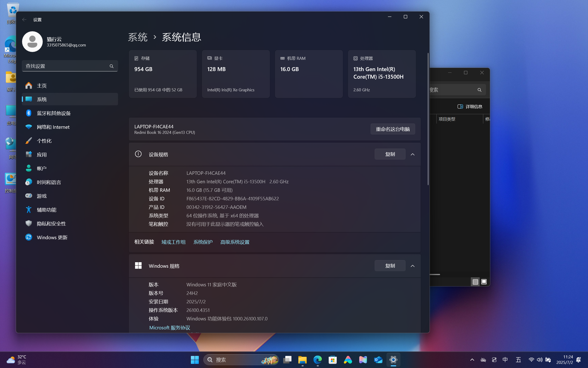This screenshot has height=368, width=588.
Task: Launch Microsoft Edge from the taskbar
Action: click(318, 360)
